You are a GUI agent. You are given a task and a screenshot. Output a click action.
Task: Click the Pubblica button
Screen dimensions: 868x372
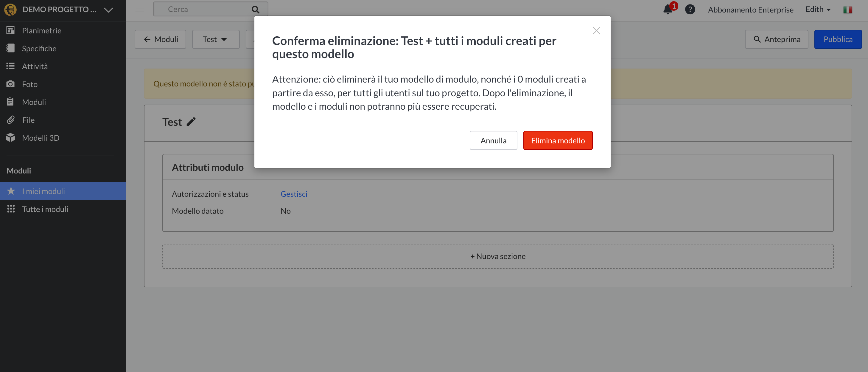(x=838, y=39)
